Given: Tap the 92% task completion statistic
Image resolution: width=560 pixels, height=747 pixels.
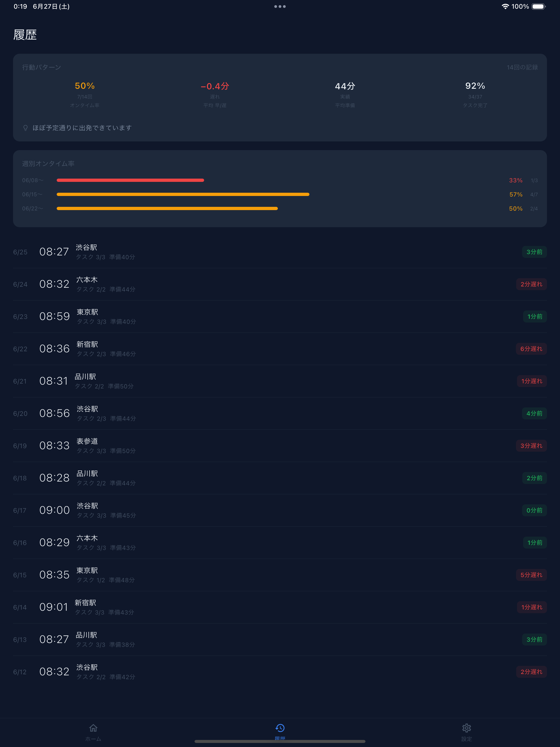Looking at the screenshot, I should [475, 86].
